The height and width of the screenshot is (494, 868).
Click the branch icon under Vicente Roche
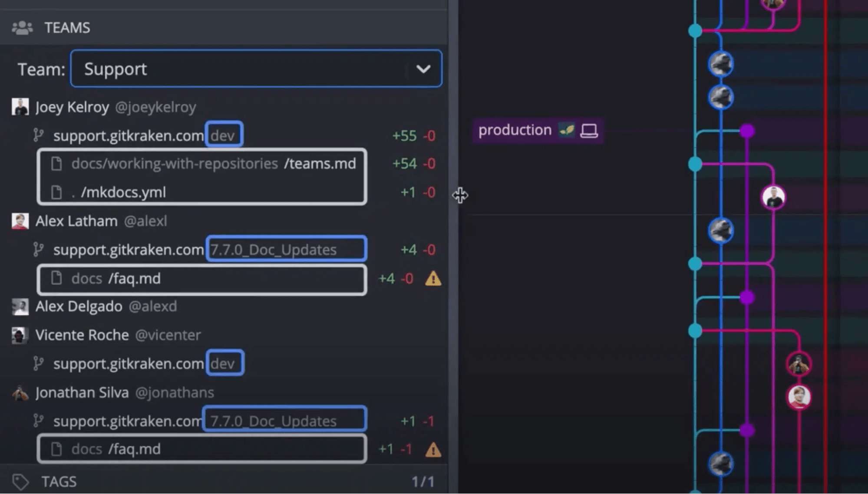pos(39,363)
